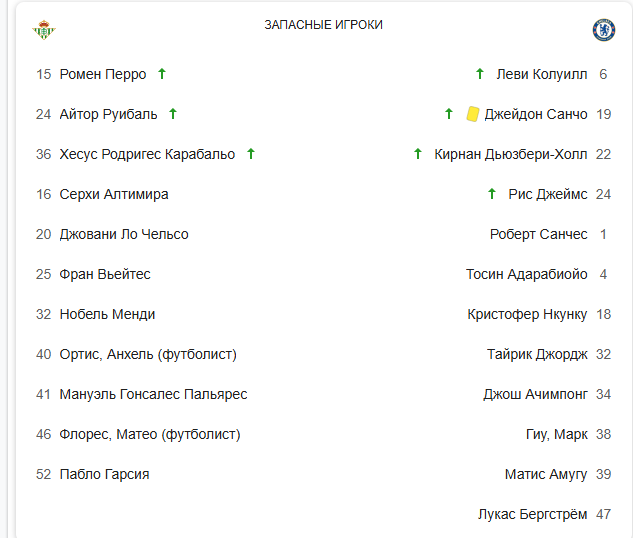
Task: Click substitution arrow beside Айтор Руибаль
Action: pyautogui.click(x=173, y=114)
